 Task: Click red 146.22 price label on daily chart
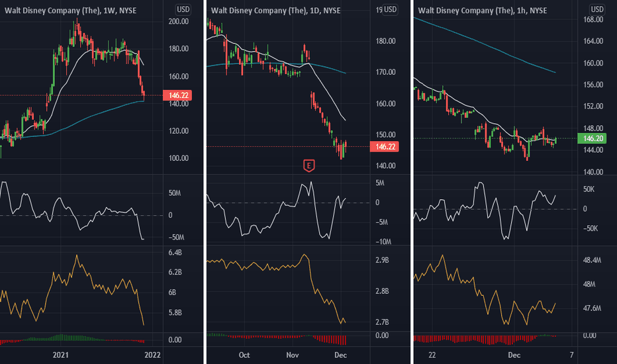pyautogui.click(x=385, y=147)
